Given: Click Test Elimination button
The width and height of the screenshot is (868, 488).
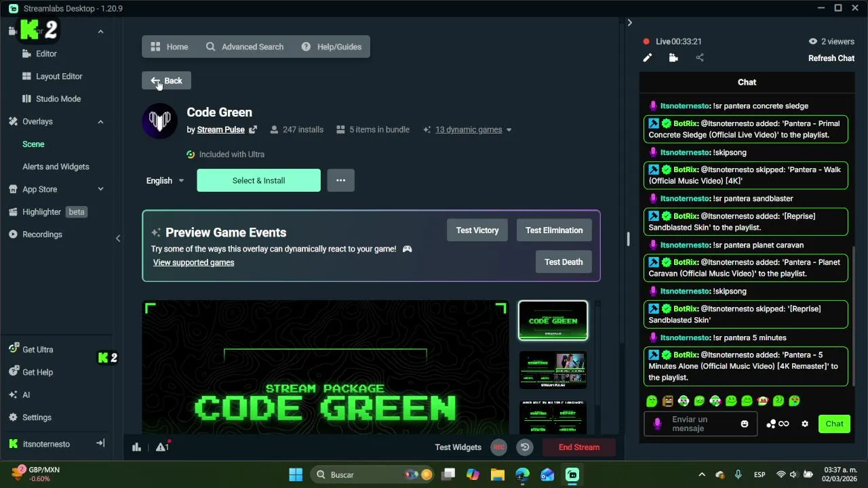Looking at the screenshot, I should (x=554, y=230).
